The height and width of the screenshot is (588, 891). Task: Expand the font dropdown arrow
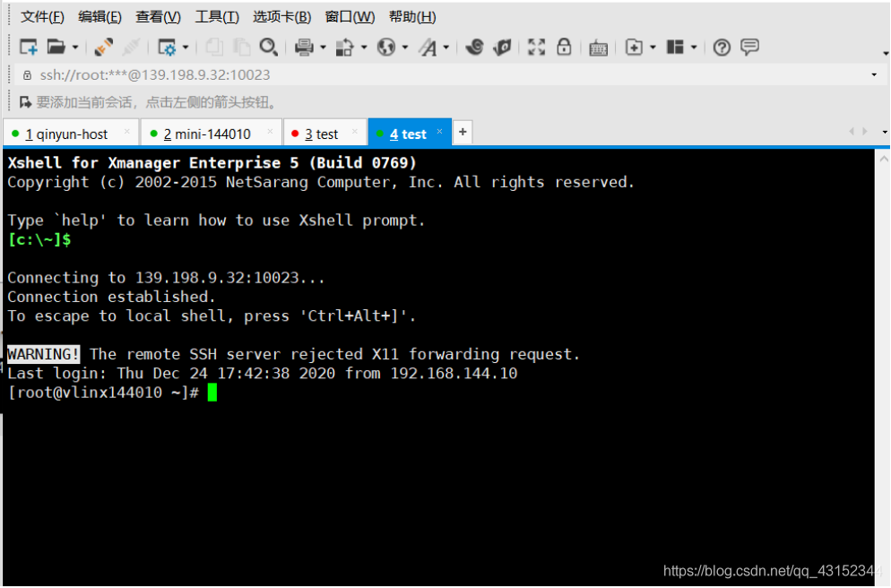pos(446,48)
